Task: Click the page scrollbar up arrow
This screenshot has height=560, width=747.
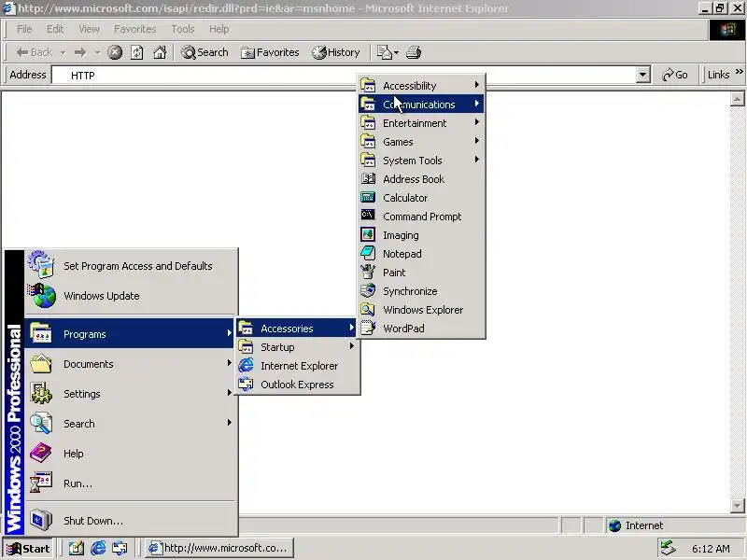Action: tap(737, 99)
